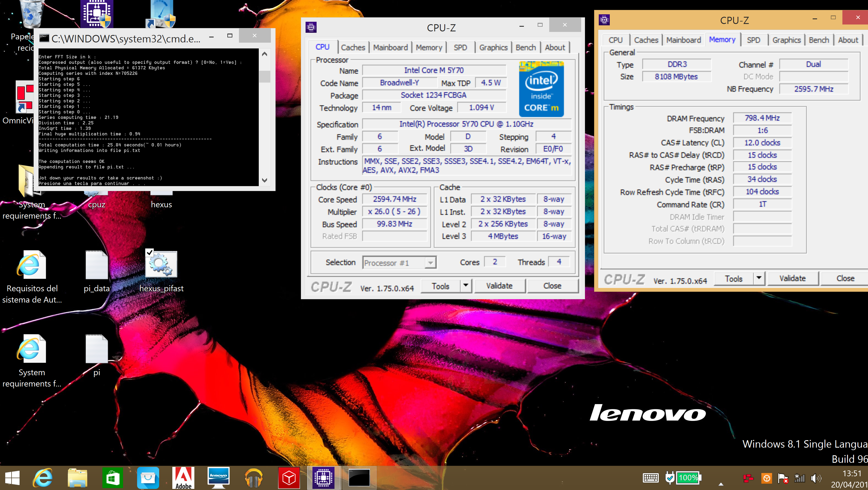The width and height of the screenshot is (868, 490).
Task: Open Bench tab in CPU window
Action: (526, 48)
